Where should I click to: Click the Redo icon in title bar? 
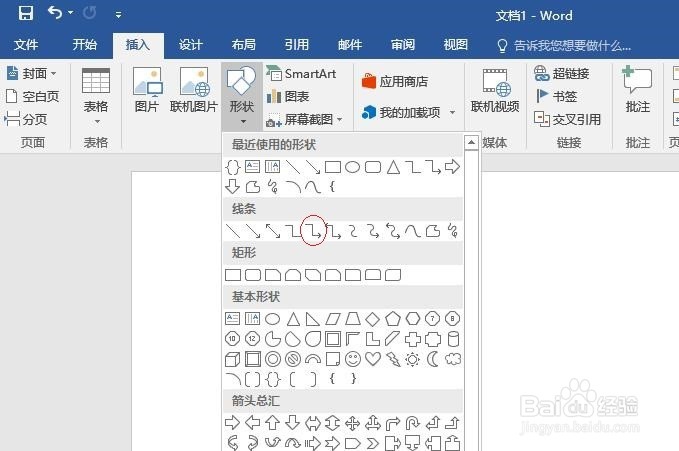coord(90,13)
